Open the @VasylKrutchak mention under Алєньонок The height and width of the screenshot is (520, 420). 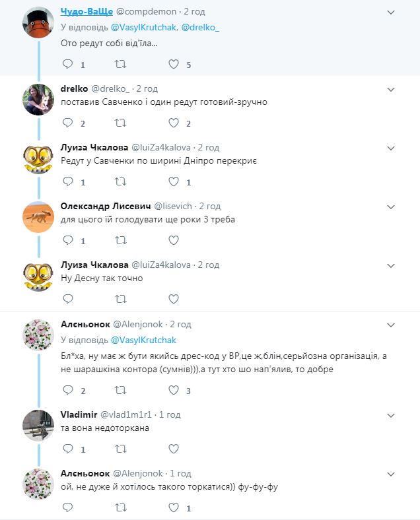pyautogui.click(x=144, y=340)
